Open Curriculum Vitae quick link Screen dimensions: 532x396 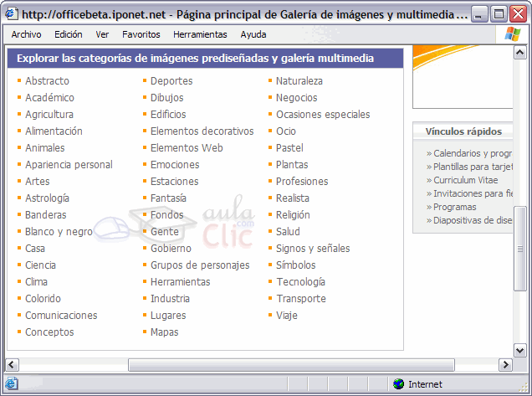(466, 180)
